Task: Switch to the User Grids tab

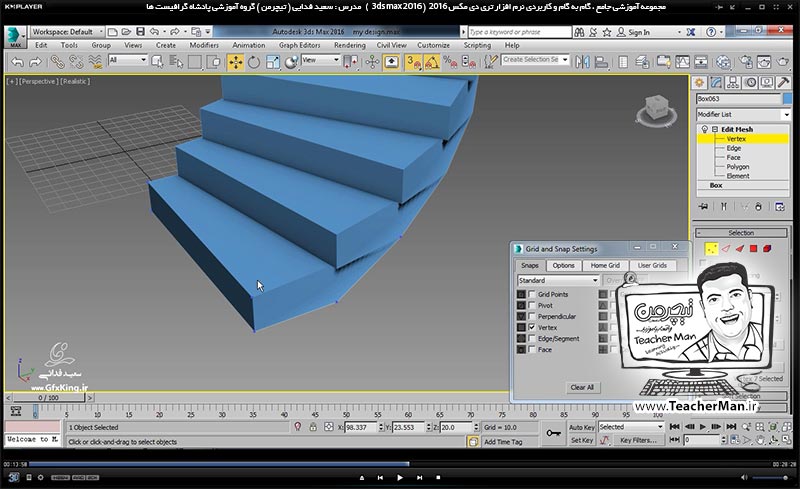Action: click(652, 265)
